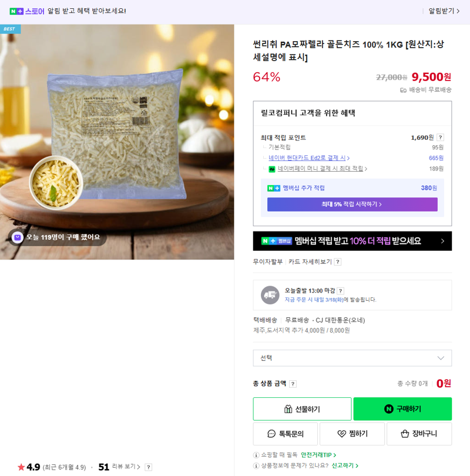Click the 선물하기 gift button
This screenshot has height=476, width=470.
(x=302, y=409)
